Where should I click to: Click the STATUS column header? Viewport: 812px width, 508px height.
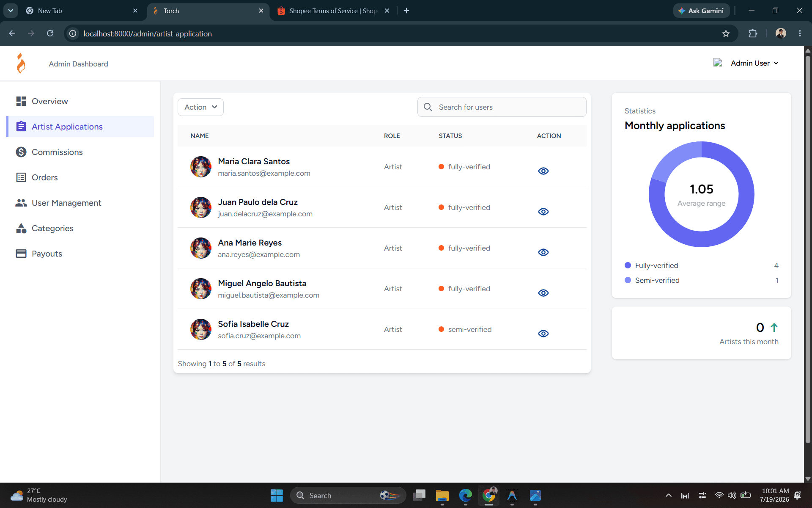coord(450,136)
